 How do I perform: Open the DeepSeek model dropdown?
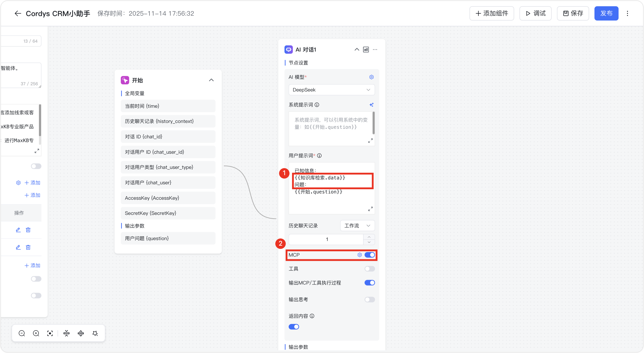point(332,90)
